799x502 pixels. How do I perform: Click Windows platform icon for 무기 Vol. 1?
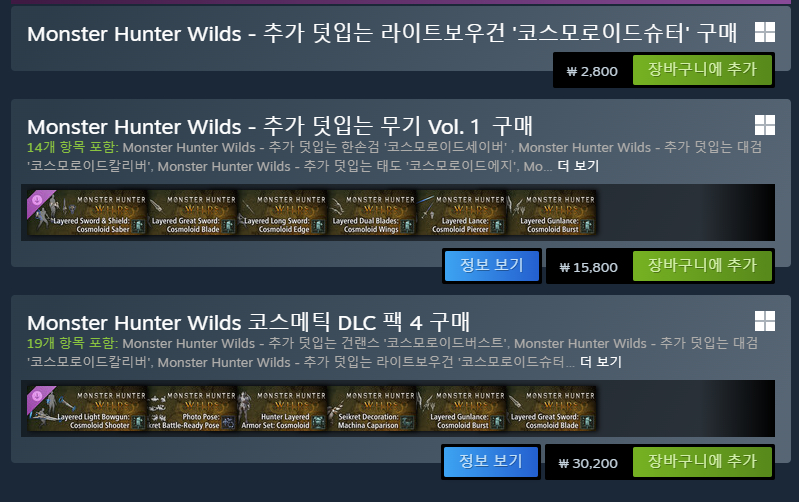click(x=765, y=125)
